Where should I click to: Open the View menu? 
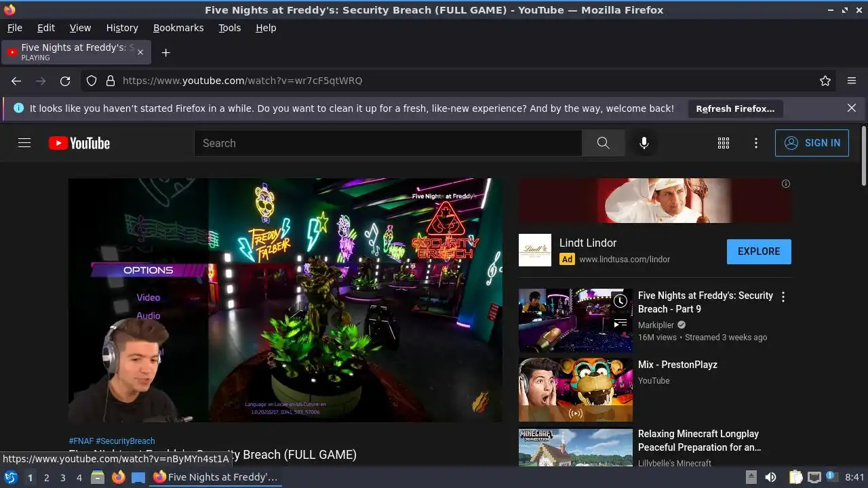[x=80, y=28]
